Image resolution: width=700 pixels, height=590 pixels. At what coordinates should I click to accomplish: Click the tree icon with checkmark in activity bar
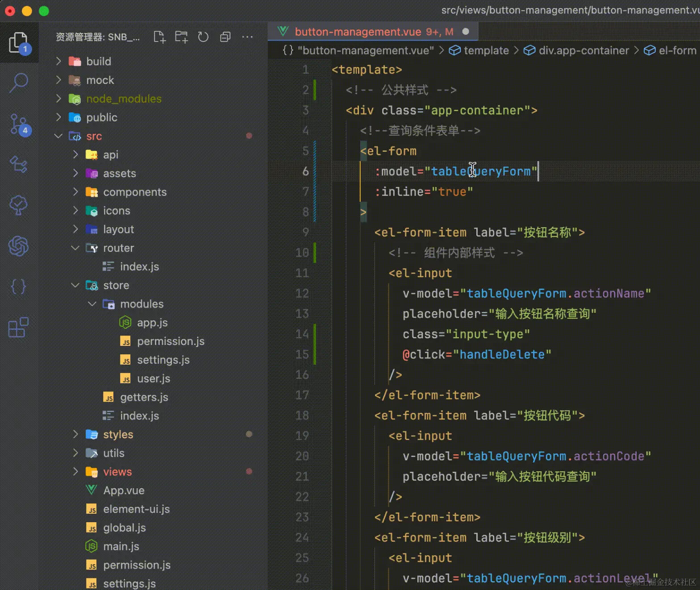click(19, 205)
